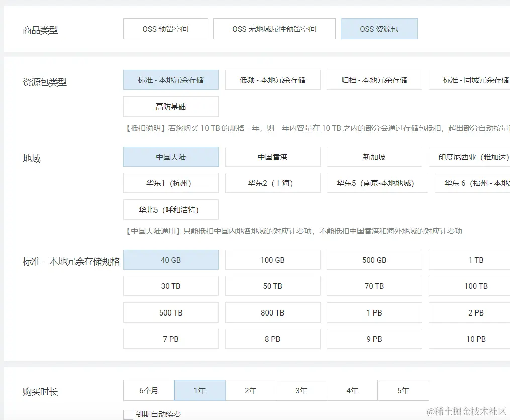The height and width of the screenshot is (420, 510).
Task: Set purchase duration to 5年
Action: [x=403, y=390]
